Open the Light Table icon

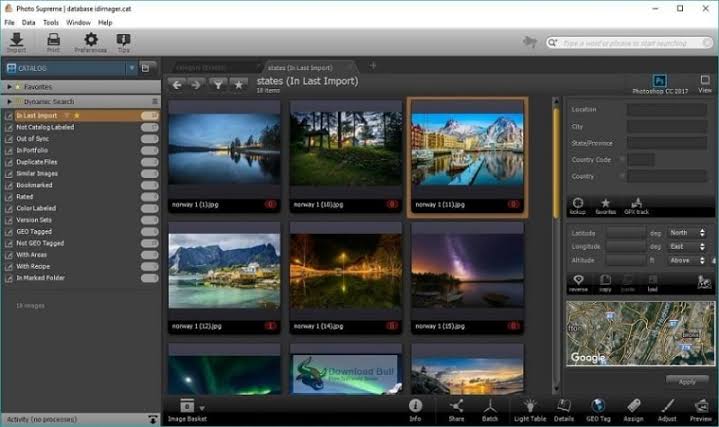pyautogui.click(x=530, y=410)
